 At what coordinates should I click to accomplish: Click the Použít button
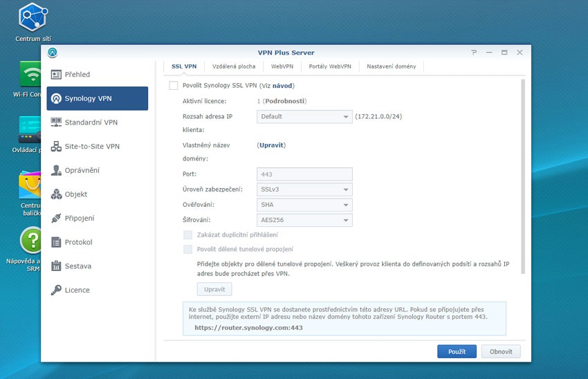(x=457, y=351)
